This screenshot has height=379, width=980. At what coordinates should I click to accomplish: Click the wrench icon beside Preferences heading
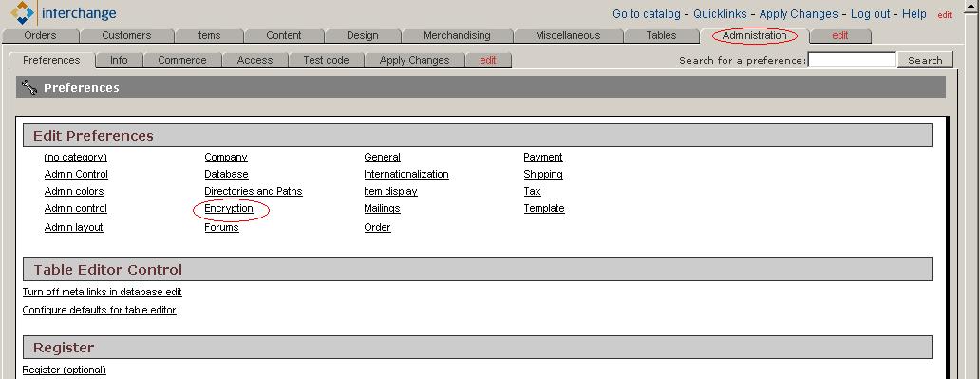28,87
